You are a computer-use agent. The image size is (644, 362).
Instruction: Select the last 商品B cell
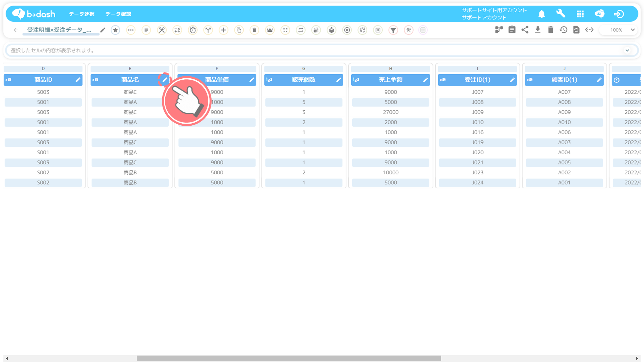click(130, 183)
